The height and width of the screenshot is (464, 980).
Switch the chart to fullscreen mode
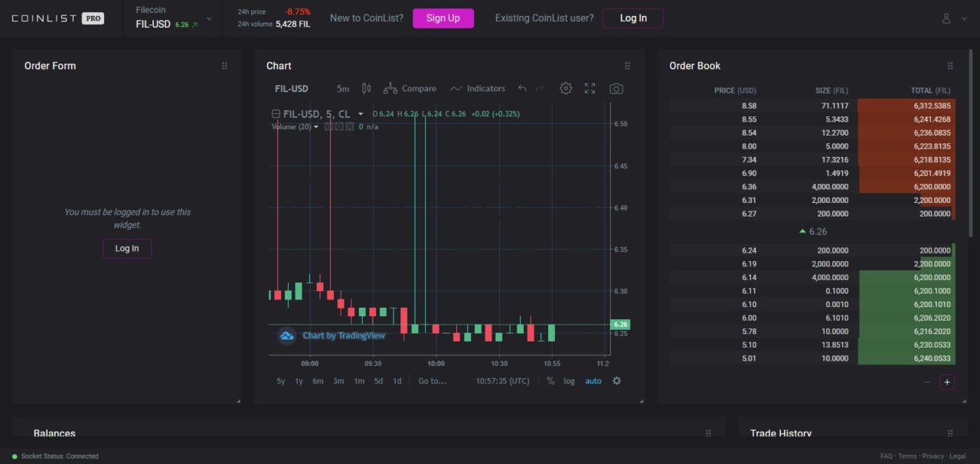pos(590,89)
